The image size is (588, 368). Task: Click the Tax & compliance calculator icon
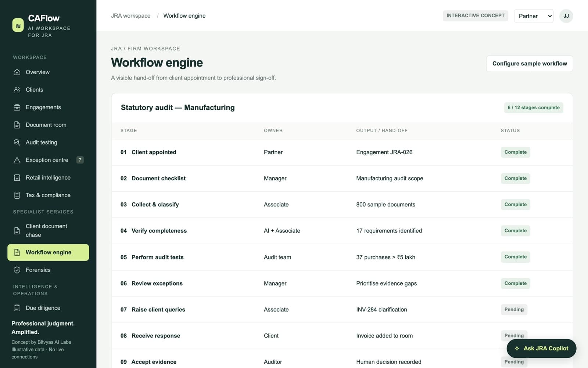17,195
